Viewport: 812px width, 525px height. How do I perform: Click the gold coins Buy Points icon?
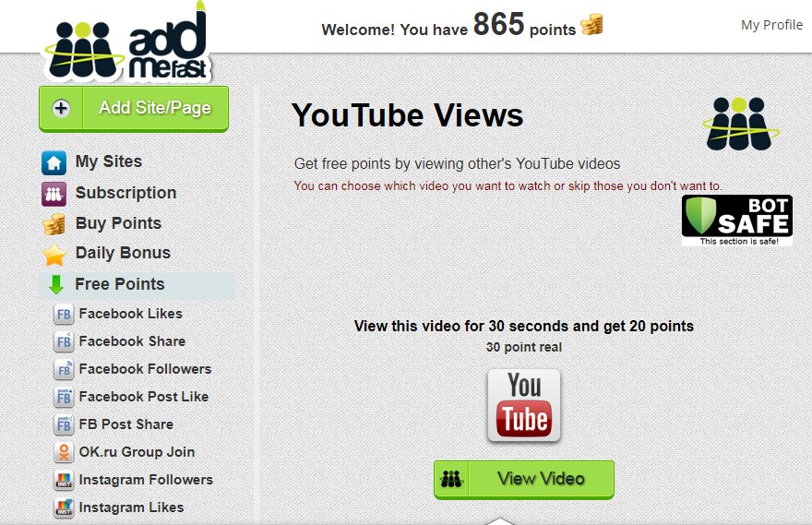coord(54,224)
